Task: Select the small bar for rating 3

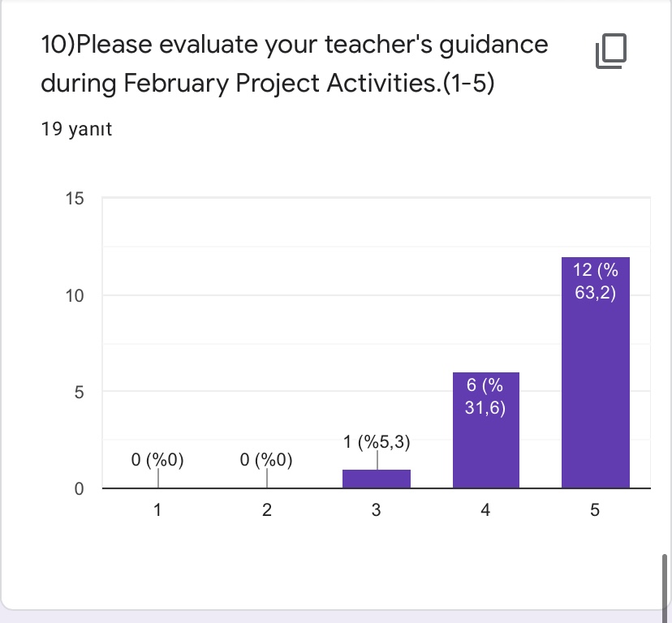Action: pyautogui.click(x=376, y=479)
